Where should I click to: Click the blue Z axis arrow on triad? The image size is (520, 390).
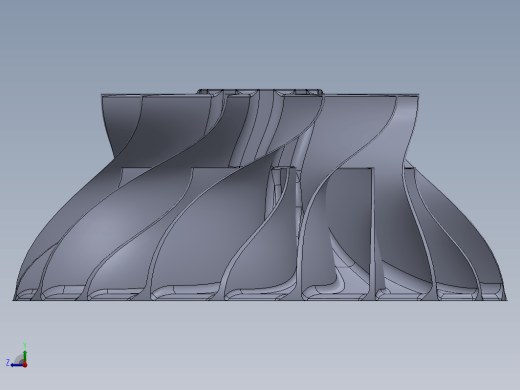(x=17, y=365)
